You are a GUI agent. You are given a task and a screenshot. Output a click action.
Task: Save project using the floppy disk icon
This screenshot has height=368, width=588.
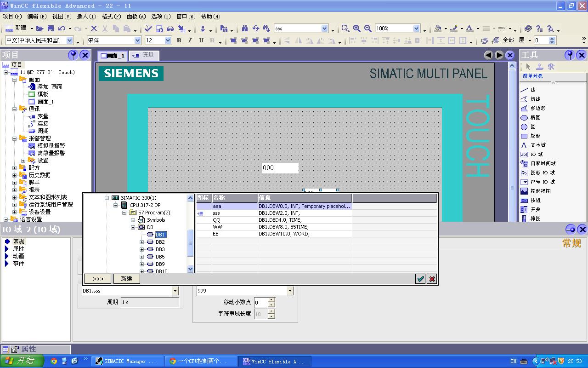pyautogui.click(x=51, y=29)
